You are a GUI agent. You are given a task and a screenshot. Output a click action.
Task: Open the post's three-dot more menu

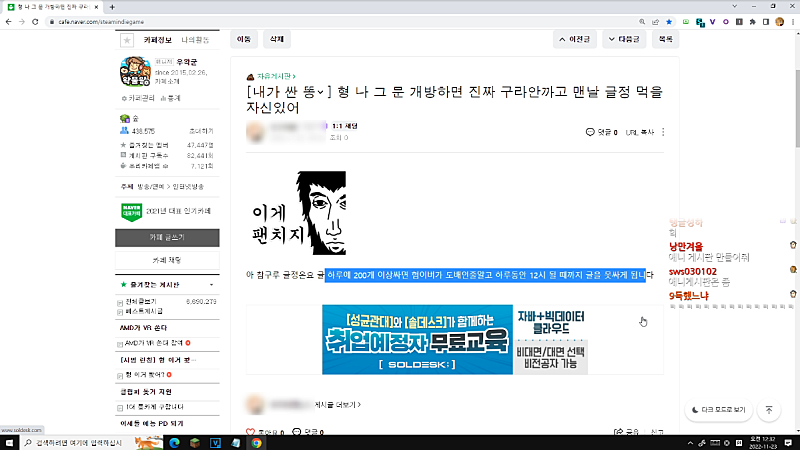(x=663, y=132)
